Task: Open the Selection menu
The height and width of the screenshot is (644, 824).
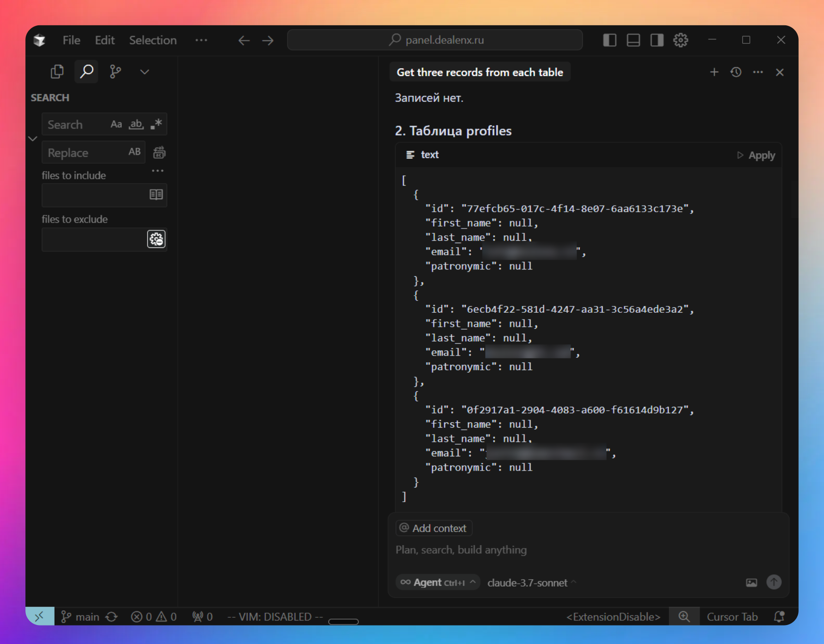Action: [153, 40]
